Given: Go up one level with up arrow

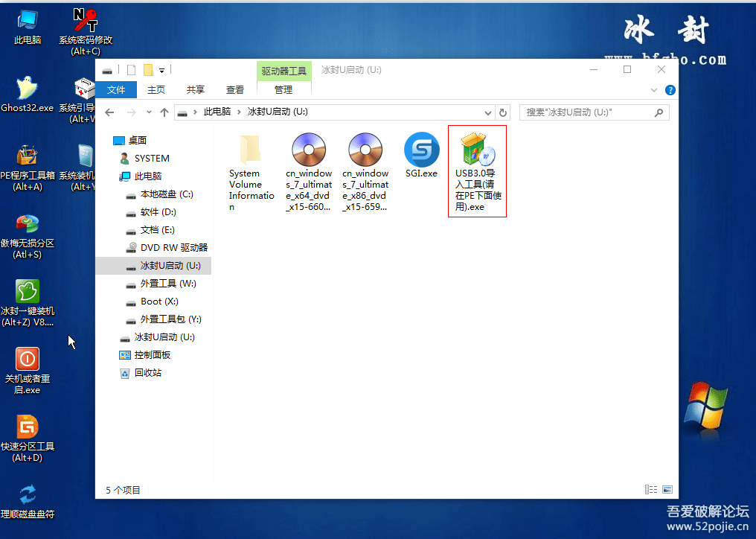Looking at the screenshot, I should (x=164, y=112).
